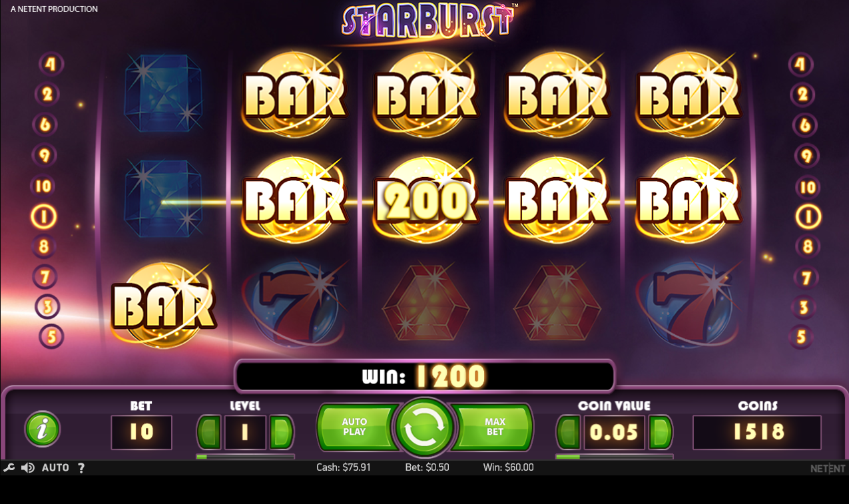849x504 pixels.
Task: Mute sound with the speaker icon
Action: pyautogui.click(x=28, y=467)
